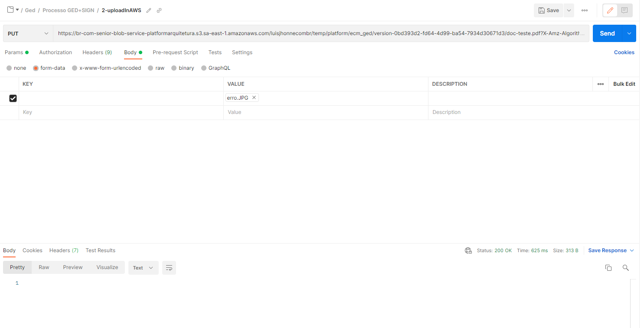This screenshot has height=328, width=644.
Task: Click the Status: 200 OK text
Action: point(494,250)
